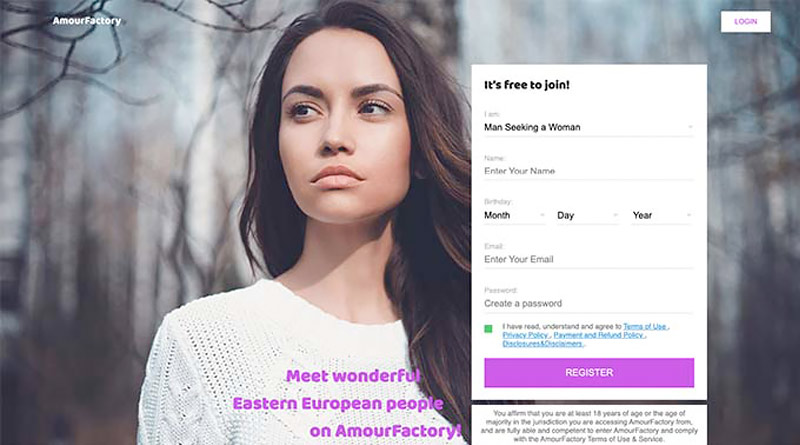
Task: Focus the Create a password field
Action: tap(589, 304)
